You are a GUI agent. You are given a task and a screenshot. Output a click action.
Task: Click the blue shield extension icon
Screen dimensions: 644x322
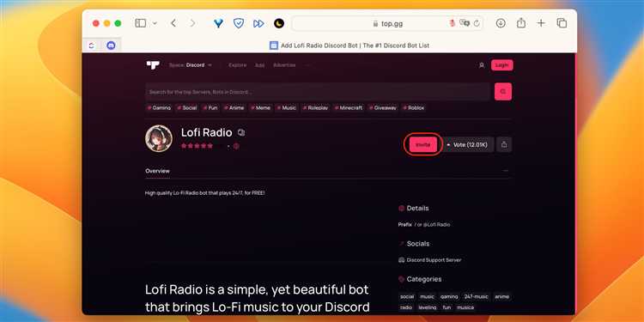[x=239, y=23]
